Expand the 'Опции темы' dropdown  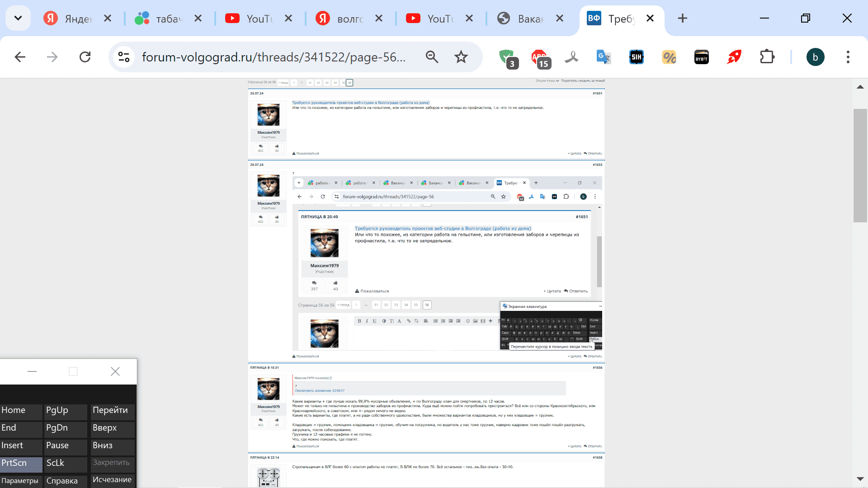(547, 81)
